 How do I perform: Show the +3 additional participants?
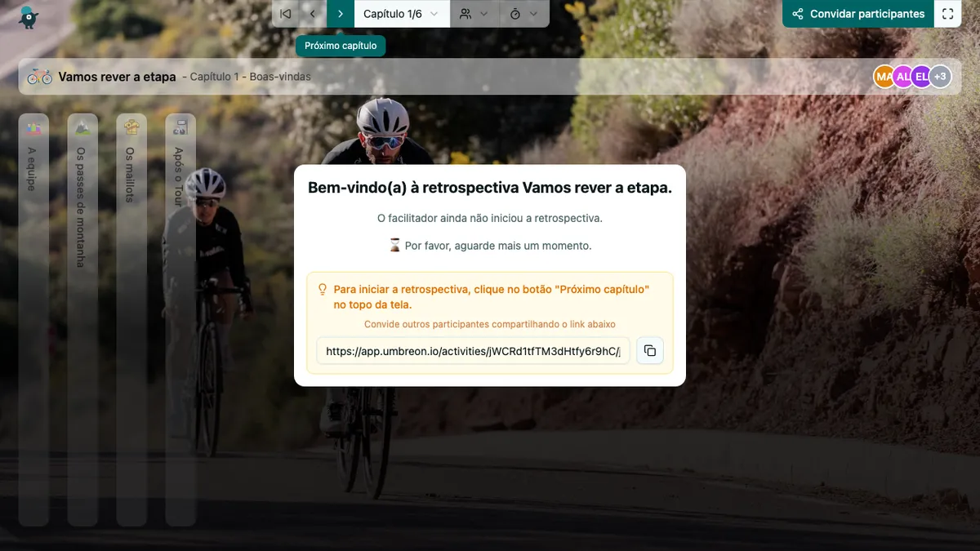point(940,77)
